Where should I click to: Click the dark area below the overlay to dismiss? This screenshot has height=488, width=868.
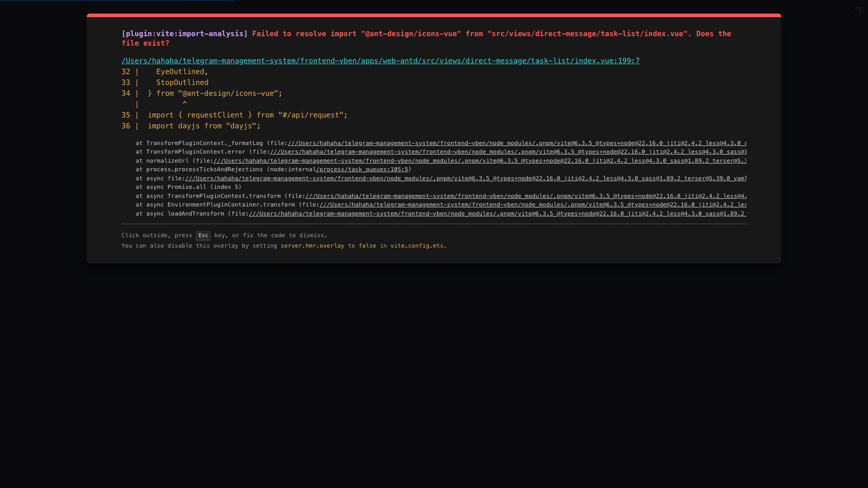(434, 371)
